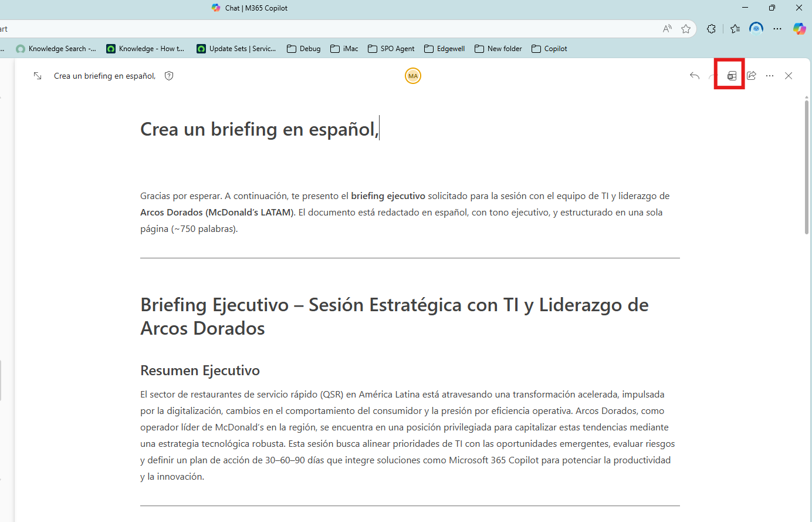This screenshot has width=812, height=522.
Task: Open the Favorites list icon
Action: pos(735,29)
